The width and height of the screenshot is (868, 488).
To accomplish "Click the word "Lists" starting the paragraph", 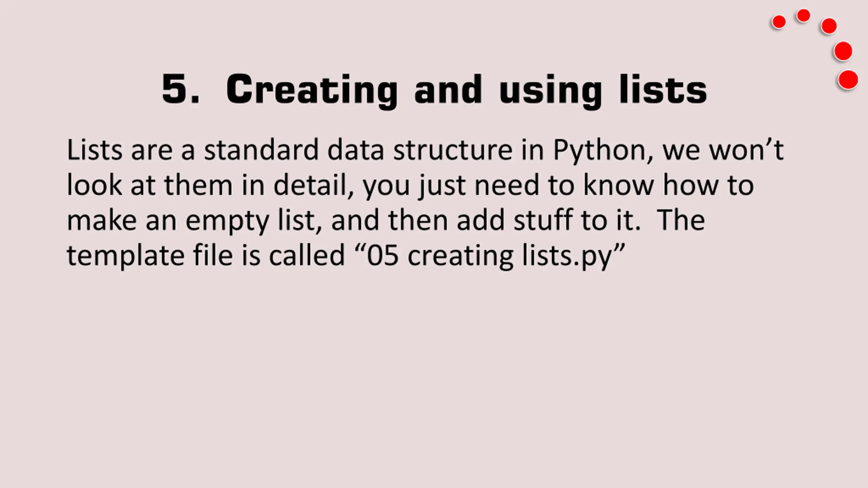I will click(95, 149).
